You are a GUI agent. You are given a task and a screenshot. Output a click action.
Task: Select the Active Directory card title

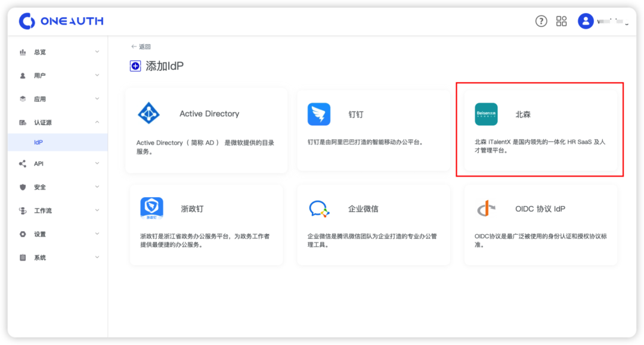[209, 114]
